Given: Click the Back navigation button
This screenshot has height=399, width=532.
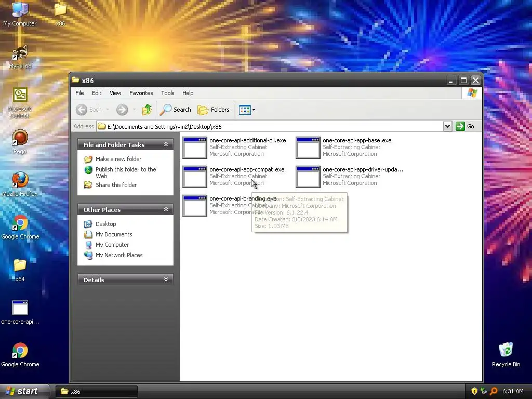Looking at the screenshot, I should pyautogui.click(x=88, y=110).
